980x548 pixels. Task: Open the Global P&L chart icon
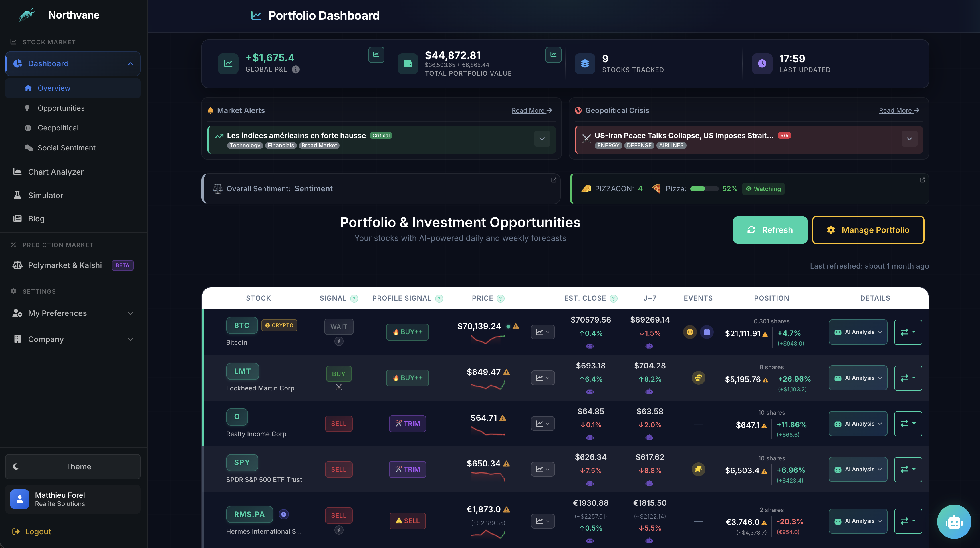[x=376, y=55]
